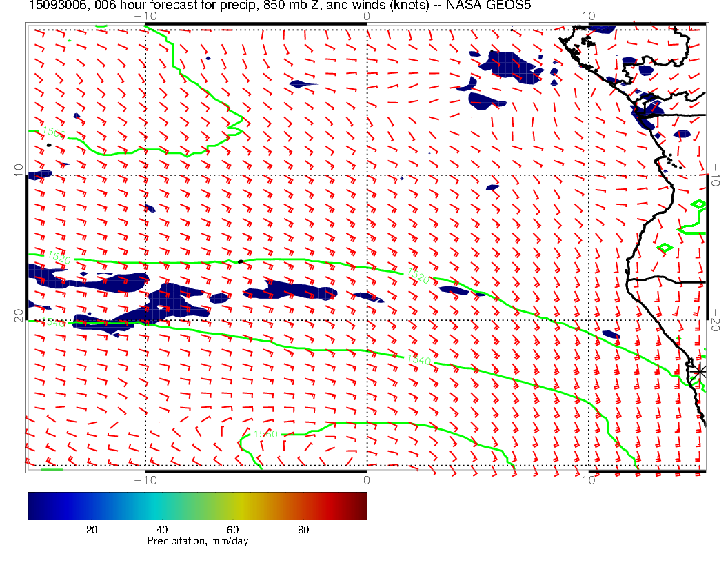Click the '-10' longitude label on bottom axis

145,480
